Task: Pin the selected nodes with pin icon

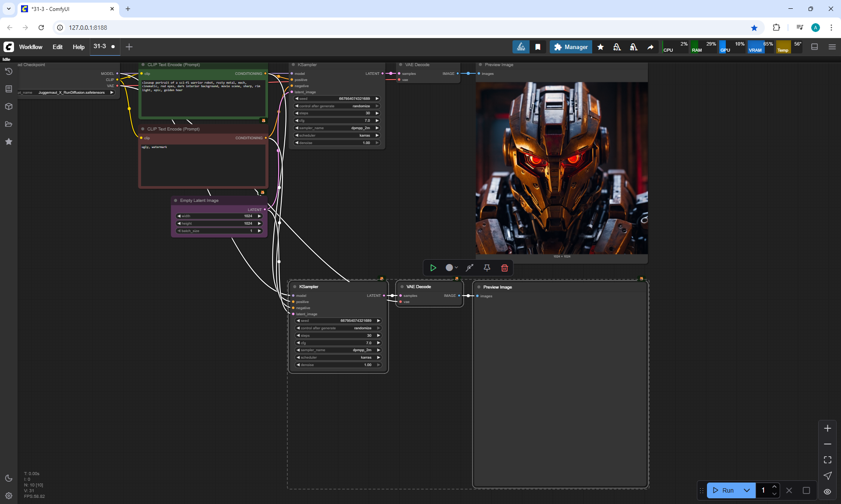Action: click(487, 268)
